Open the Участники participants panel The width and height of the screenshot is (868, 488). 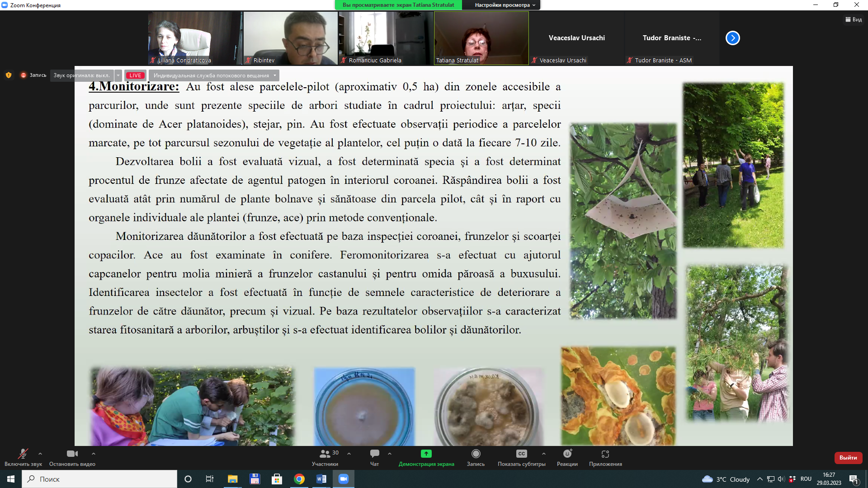tap(325, 457)
